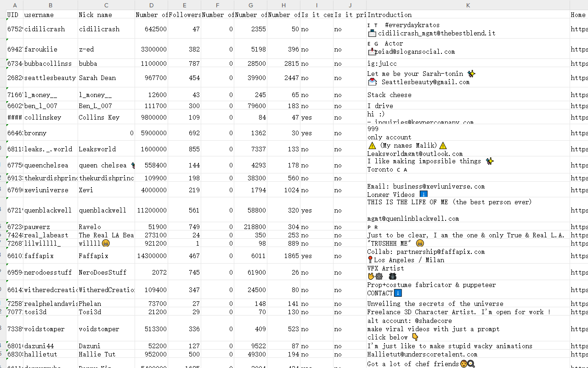
Task: Select the nickname cell 'Leaksworld'
Action: pos(106,149)
